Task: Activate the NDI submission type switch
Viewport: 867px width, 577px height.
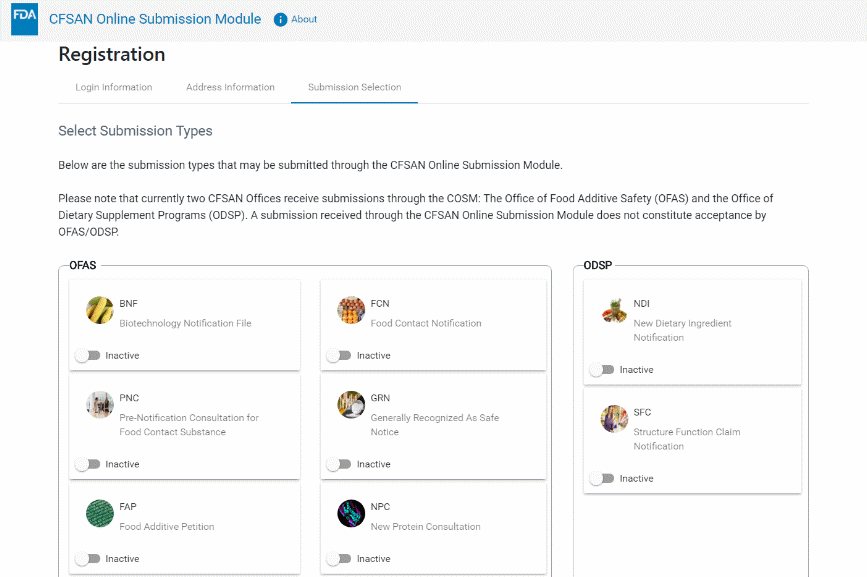Action: point(602,370)
